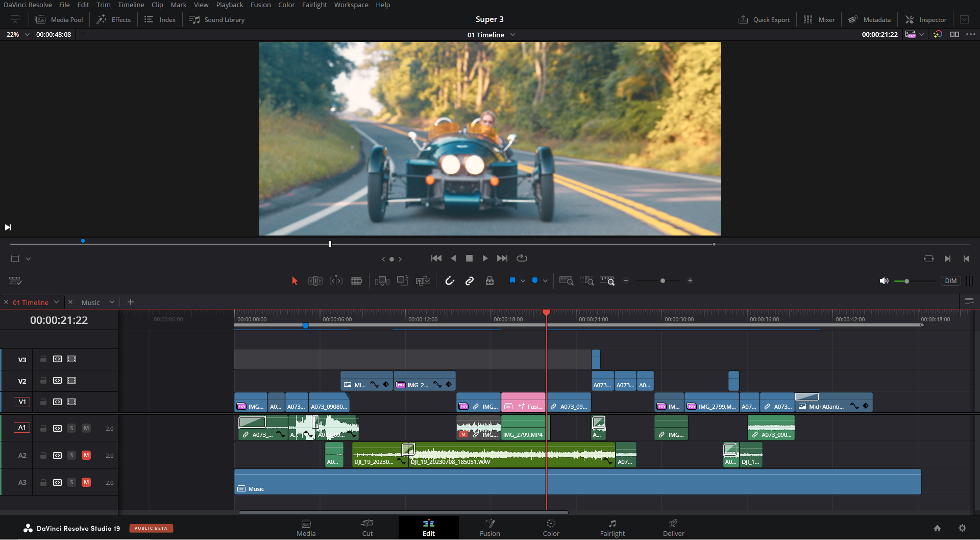980x540 pixels.
Task: Lock video track V3
Action: (x=43, y=359)
